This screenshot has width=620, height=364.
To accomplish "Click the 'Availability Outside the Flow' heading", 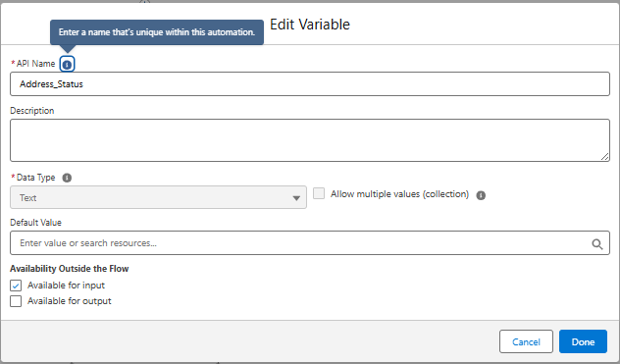I will pos(70,269).
